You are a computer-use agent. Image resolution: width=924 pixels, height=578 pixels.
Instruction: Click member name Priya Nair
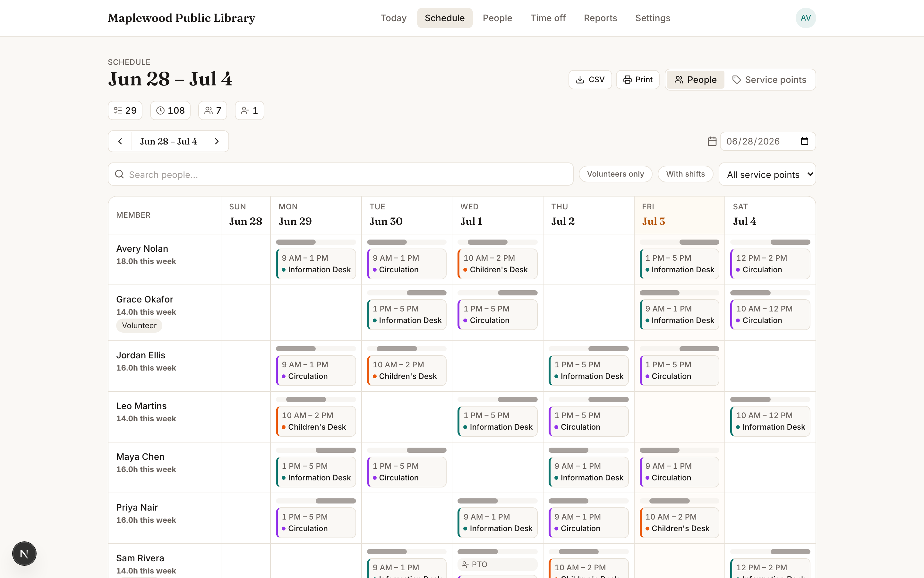(137, 507)
